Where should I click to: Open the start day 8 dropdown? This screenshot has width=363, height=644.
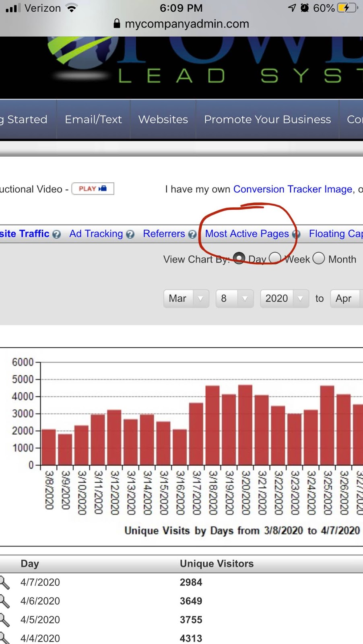235,299
